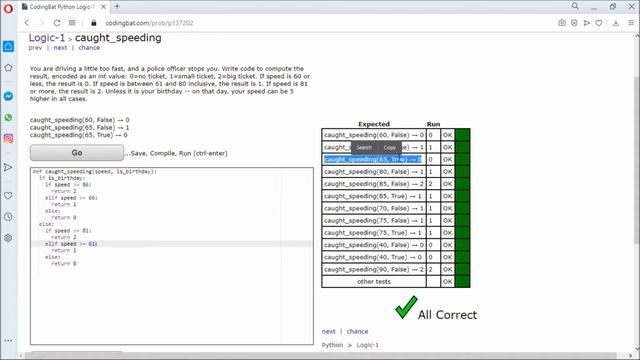Follow the next link below All Correct

tap(329, 331)
